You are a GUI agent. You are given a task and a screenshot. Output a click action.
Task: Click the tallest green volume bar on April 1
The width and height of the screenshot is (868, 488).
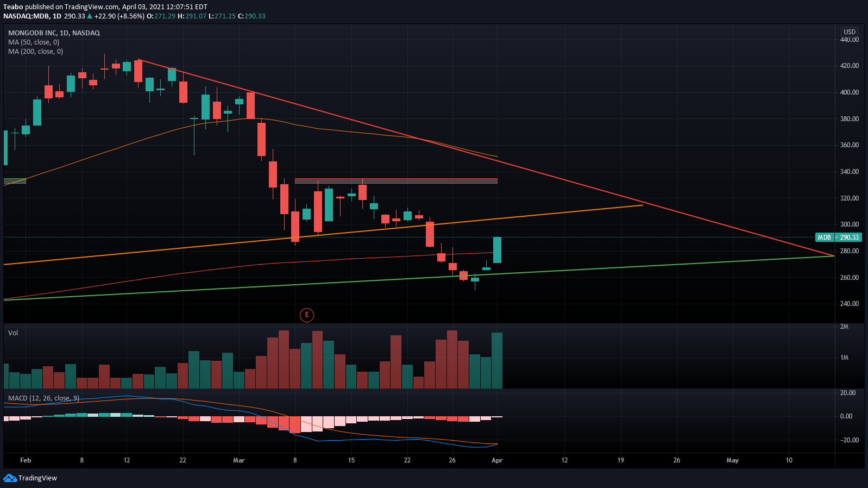(497, 360)
